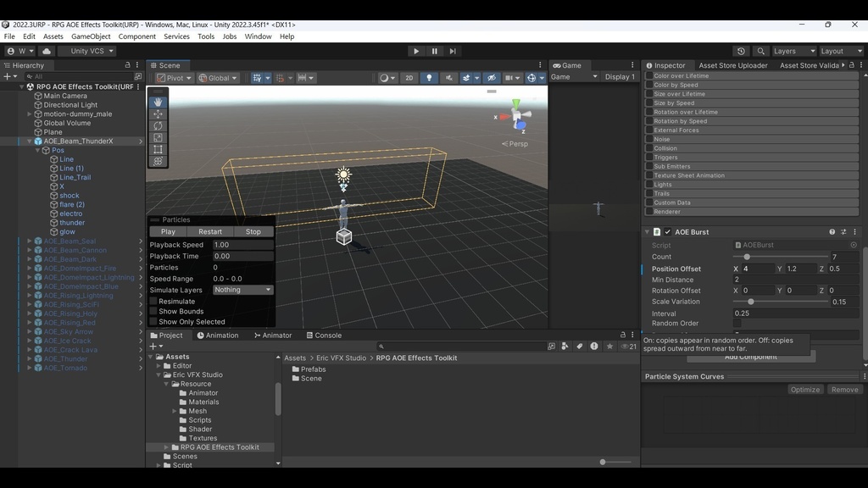The width and height of the screenshot is (868, 488).
Task: Open Undo History icon
Action: pos(741,51)
